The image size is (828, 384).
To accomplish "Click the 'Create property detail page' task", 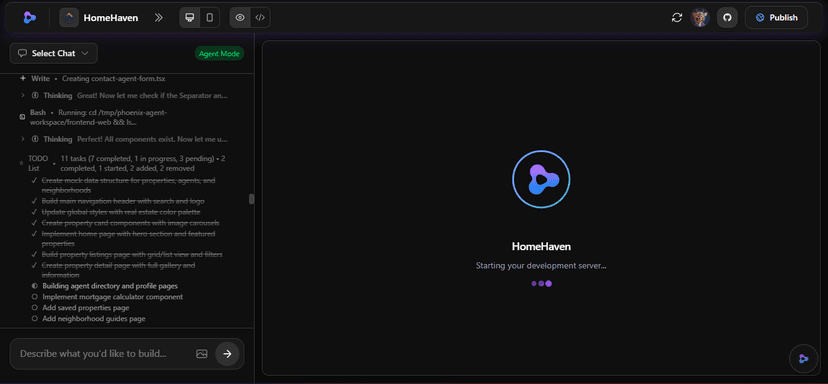I will [118, 270].
